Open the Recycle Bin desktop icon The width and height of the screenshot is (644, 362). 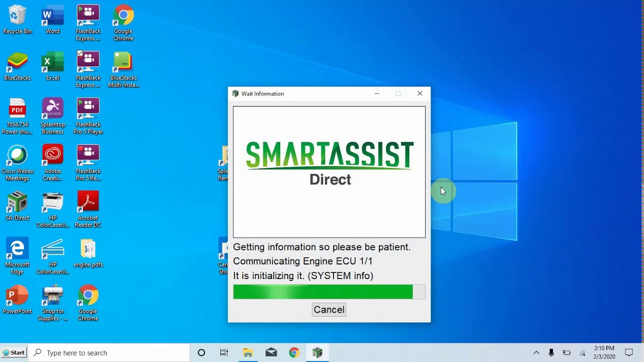click(x=17, y=20)
